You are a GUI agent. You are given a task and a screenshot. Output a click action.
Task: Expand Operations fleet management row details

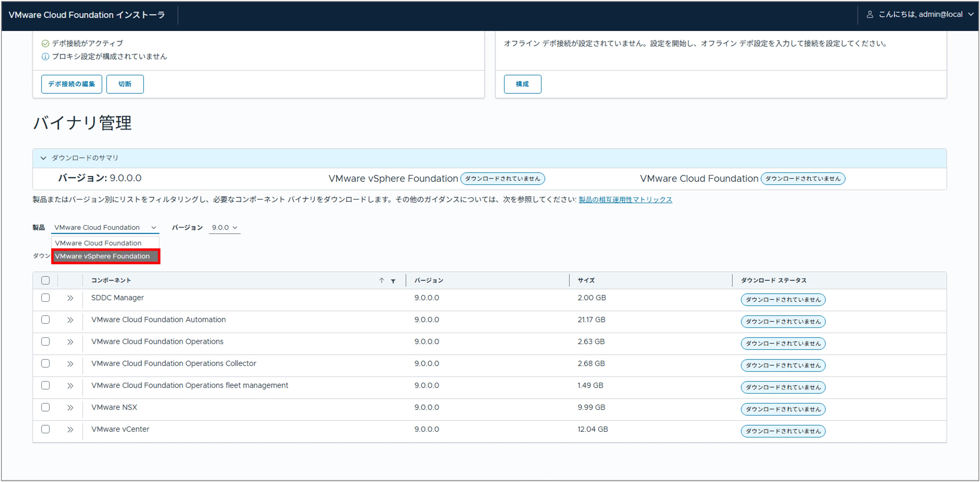coord(70,386)
